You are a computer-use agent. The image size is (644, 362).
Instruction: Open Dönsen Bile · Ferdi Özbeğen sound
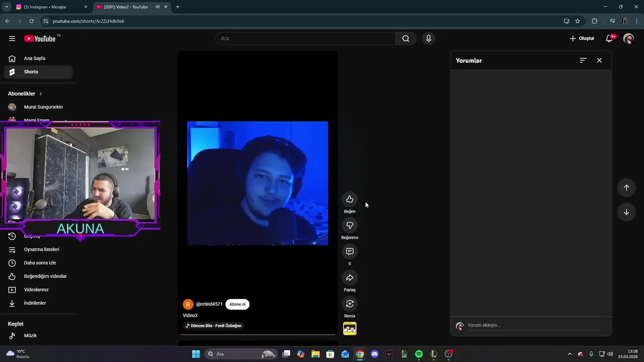214,326
